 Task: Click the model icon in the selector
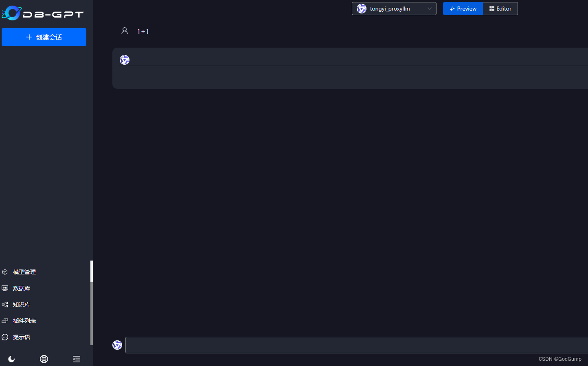[362, 9]
